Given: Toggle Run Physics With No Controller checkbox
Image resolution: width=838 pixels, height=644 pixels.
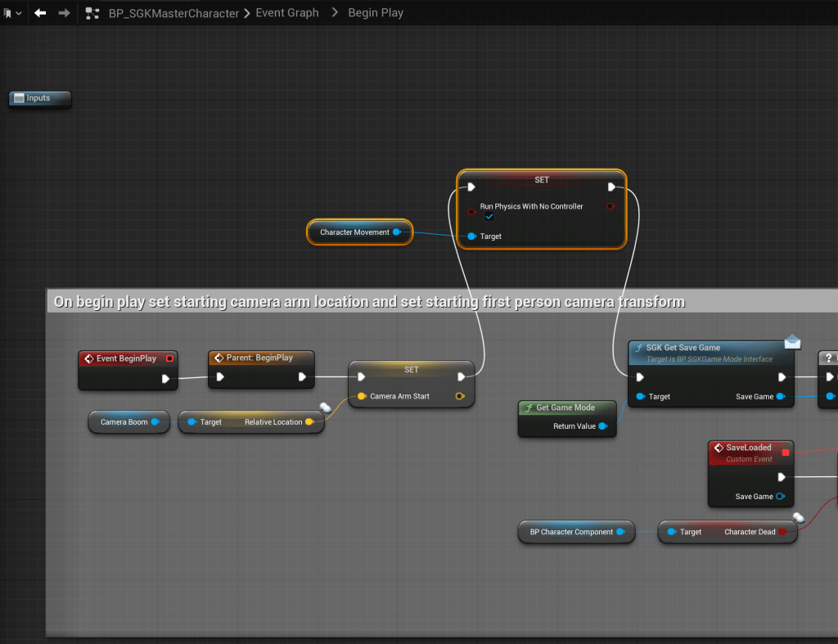Looking at the screenshot, I should (489, 217).
